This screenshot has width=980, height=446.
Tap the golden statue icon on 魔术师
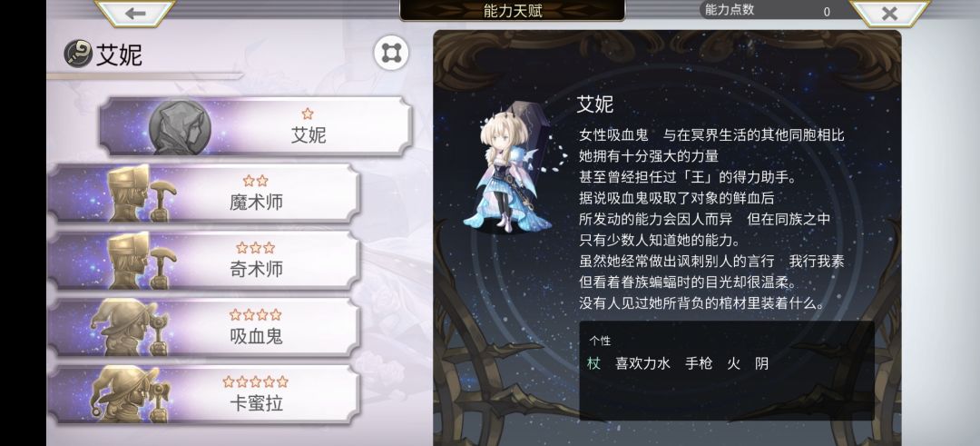click(x=142, y=193)
